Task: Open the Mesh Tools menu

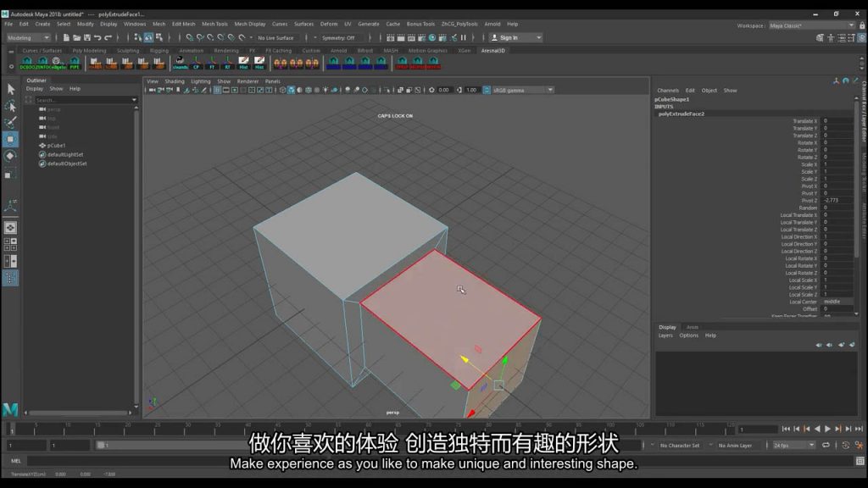Action: pyautogui.click(x=214, y=24)
